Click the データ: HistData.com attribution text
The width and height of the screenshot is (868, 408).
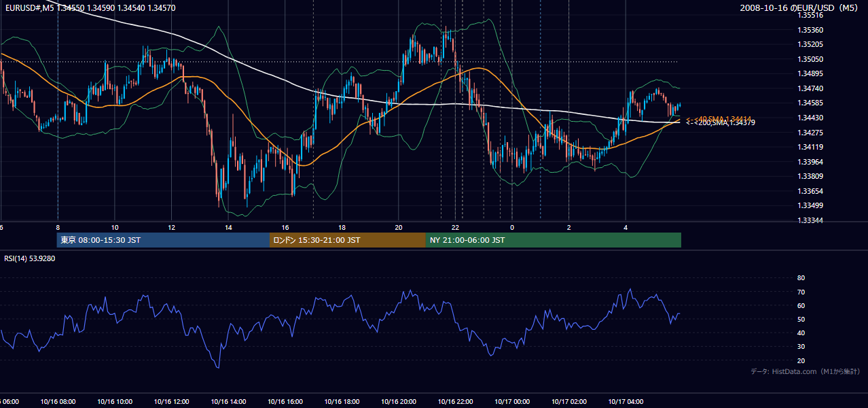[806, 372]
